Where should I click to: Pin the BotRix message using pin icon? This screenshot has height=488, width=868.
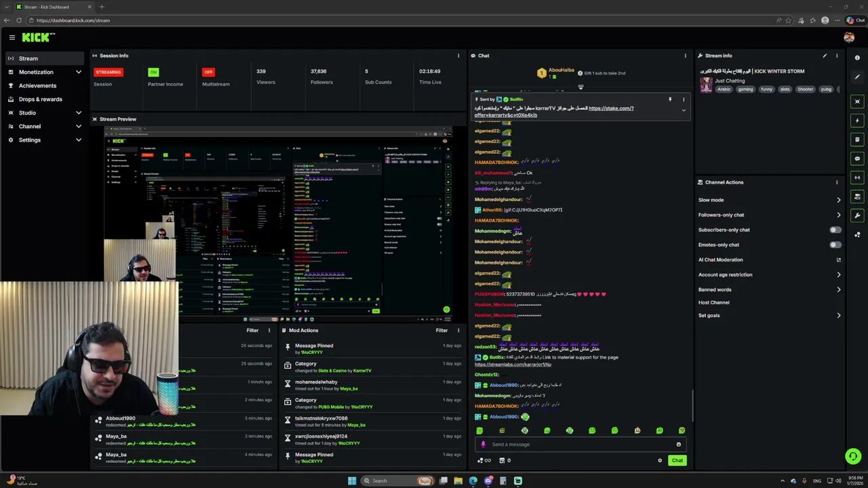click(x=670, y=100)
